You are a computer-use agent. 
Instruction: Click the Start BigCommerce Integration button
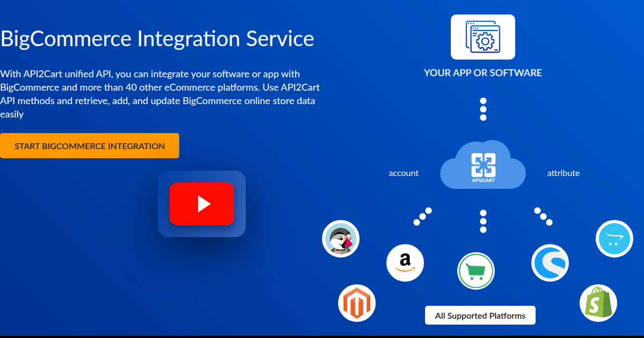[90, 146]
